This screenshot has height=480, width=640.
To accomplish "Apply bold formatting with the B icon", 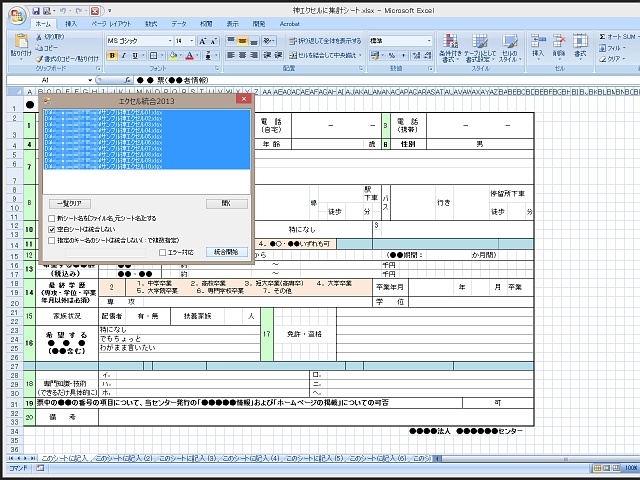I will click(112, 55).
